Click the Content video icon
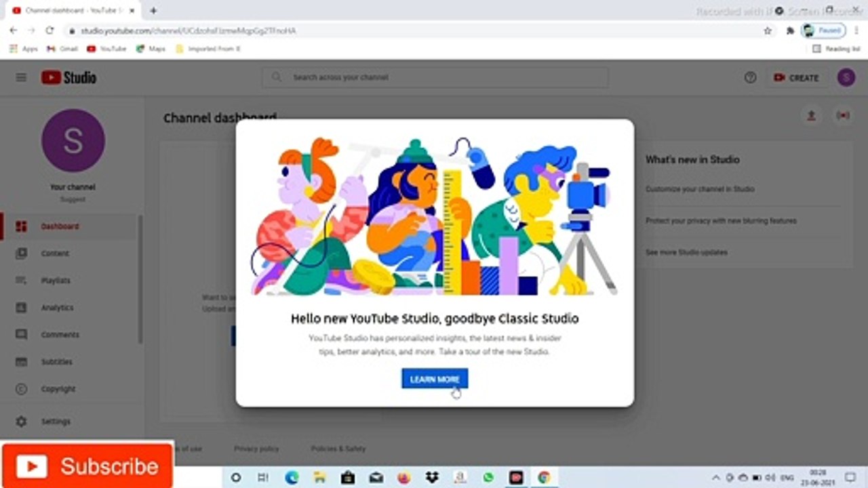This screenshot has width=868, height=488. tap(22, 253)
